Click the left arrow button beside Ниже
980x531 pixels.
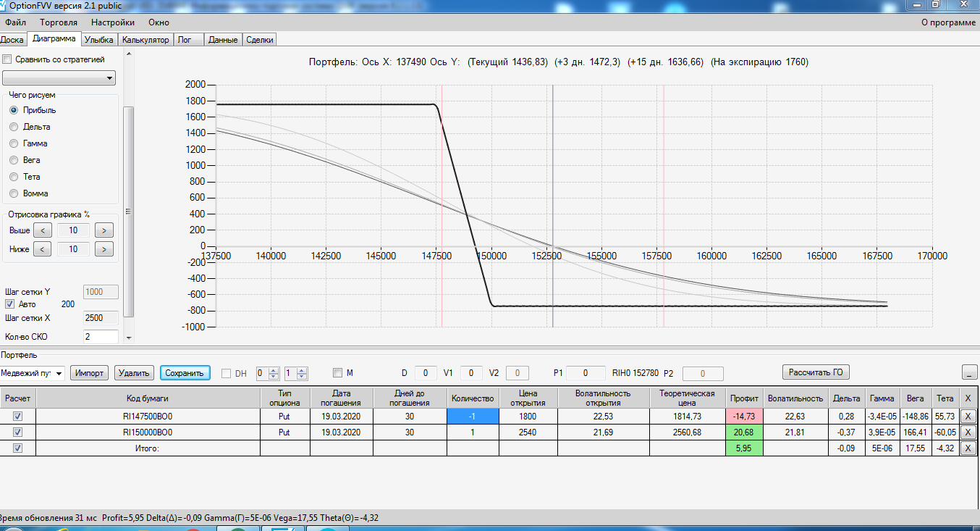click(43, 249)
